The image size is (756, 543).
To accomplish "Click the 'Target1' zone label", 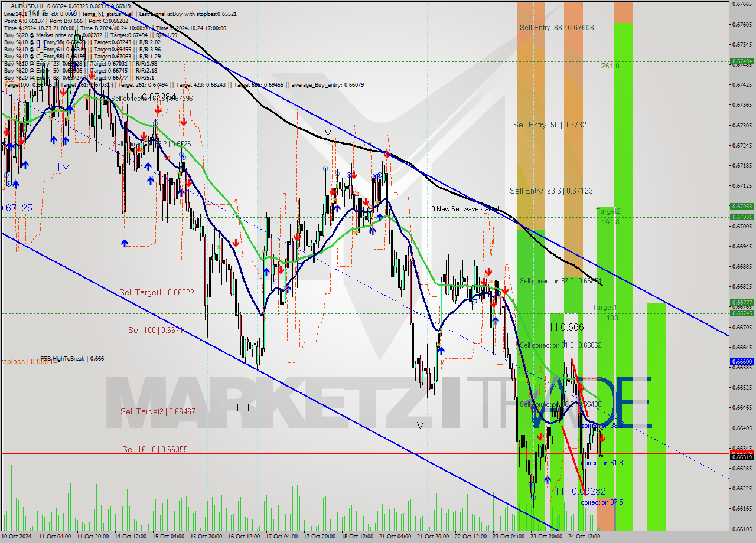I will pyautogui.click(x=605, y=308).
